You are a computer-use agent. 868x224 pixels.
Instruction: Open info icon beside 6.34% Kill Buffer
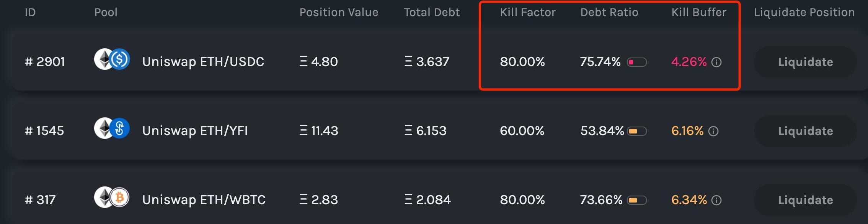point(716,200)
